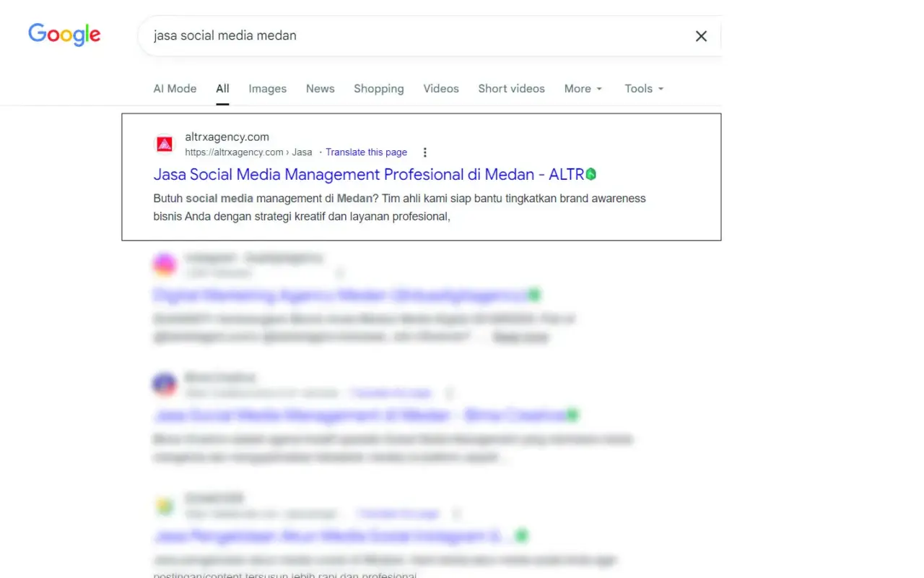
Task: Click the Bima Creative result favicon
Action: (165, 384)
